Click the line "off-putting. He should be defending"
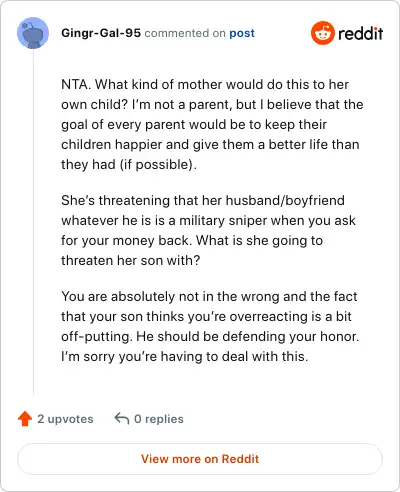400x492 pixels. tap(210, 336)
